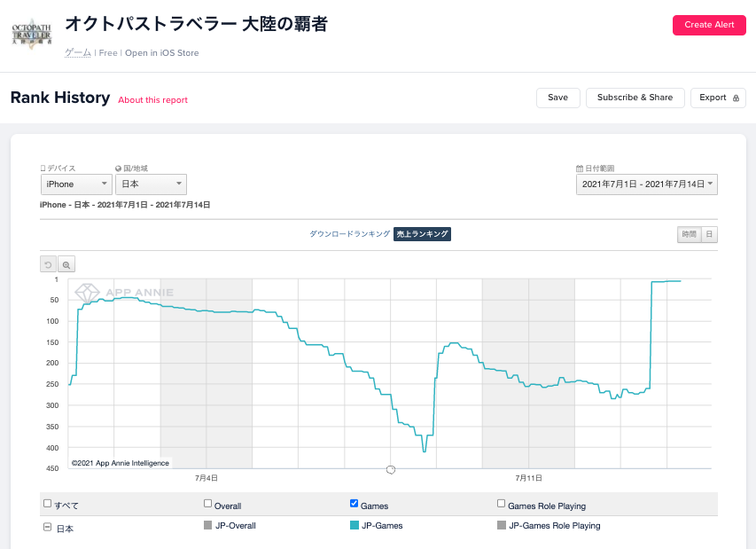The image size is (756, 549).
Task: Select the 売上ランキング tab
Action: pos(423,234)
